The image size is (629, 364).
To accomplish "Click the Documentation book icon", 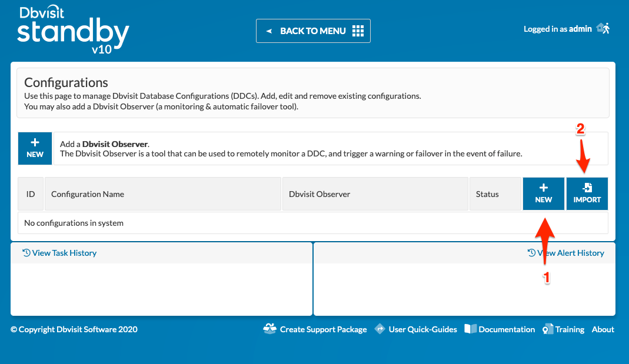I will [x=471, y=329].
